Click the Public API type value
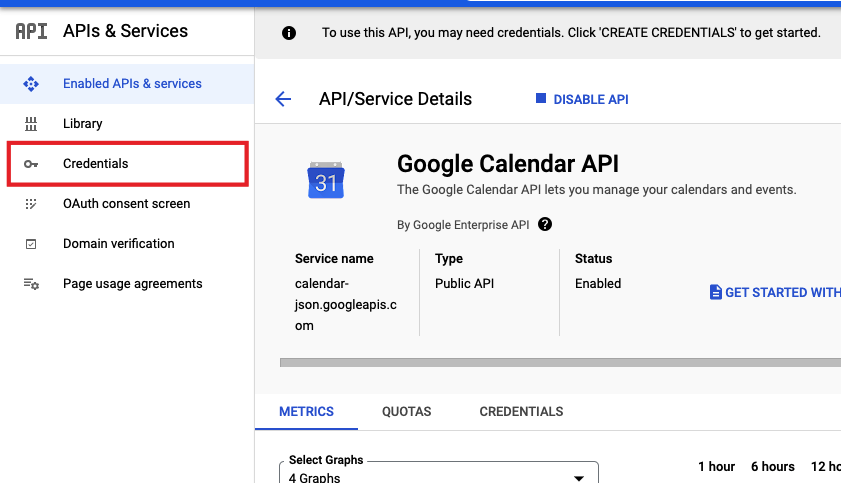 coord(464,284)
